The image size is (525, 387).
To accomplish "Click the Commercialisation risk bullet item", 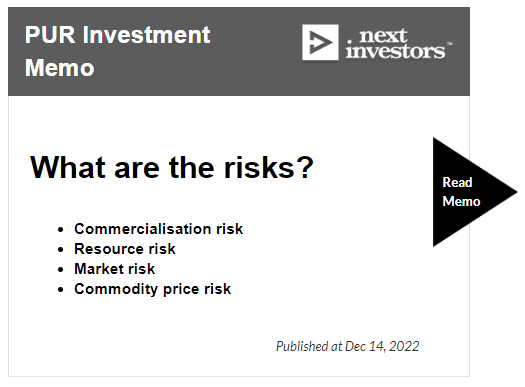I will pyautogui.click(x=158, y=229).
